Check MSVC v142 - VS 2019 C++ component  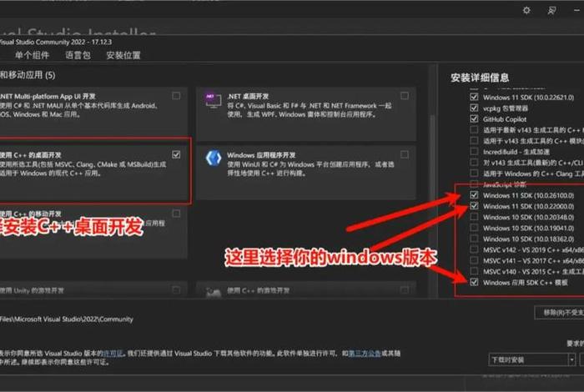click(x=474, y=249)
